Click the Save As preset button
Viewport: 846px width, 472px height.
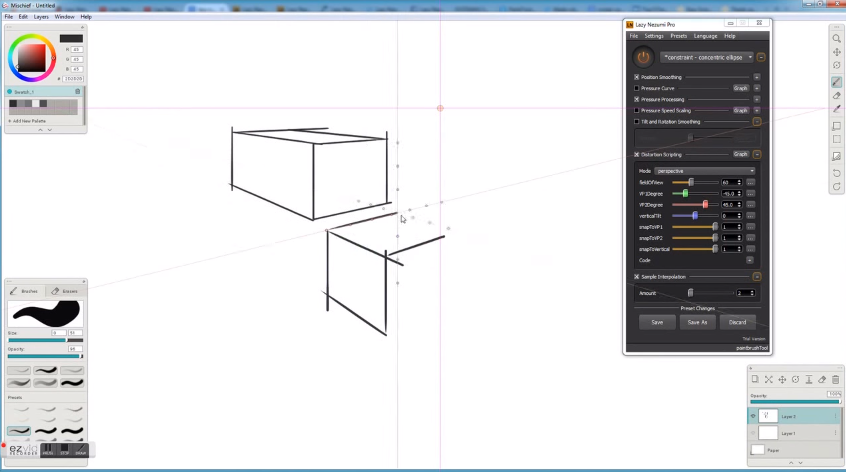pyautogui.click(x=697, y=322)
